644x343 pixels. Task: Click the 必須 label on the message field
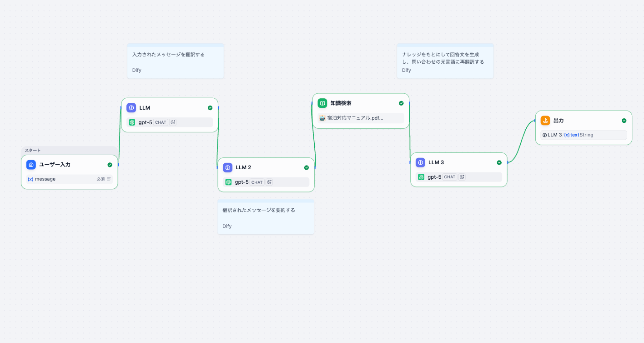101,179
